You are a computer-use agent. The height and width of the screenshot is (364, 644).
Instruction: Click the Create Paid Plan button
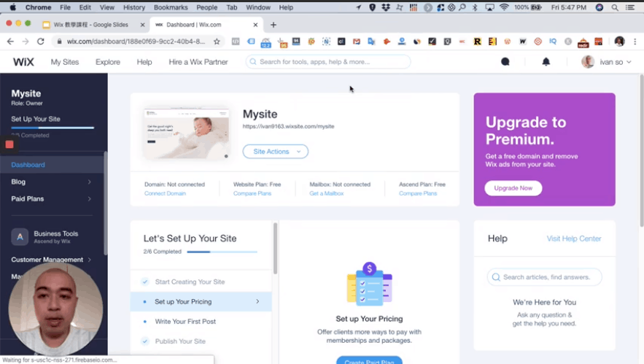click(x=369, y=360)
